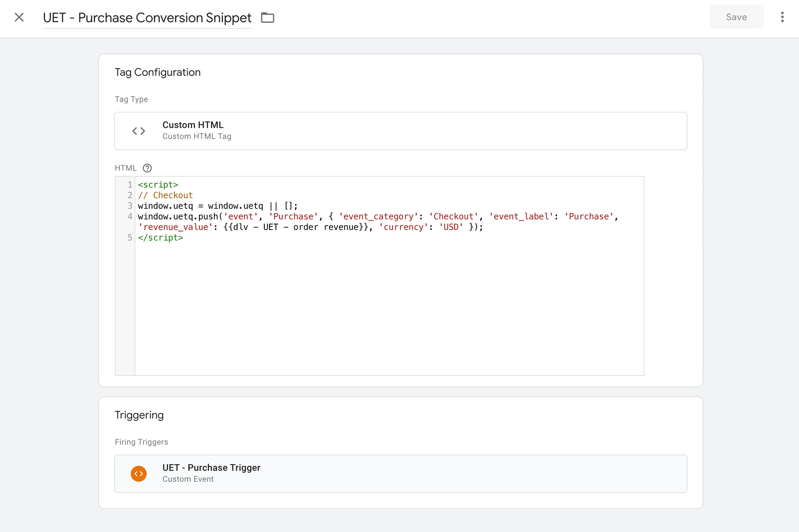Click the '<script>' opening tag on line 1

point(158,185)
